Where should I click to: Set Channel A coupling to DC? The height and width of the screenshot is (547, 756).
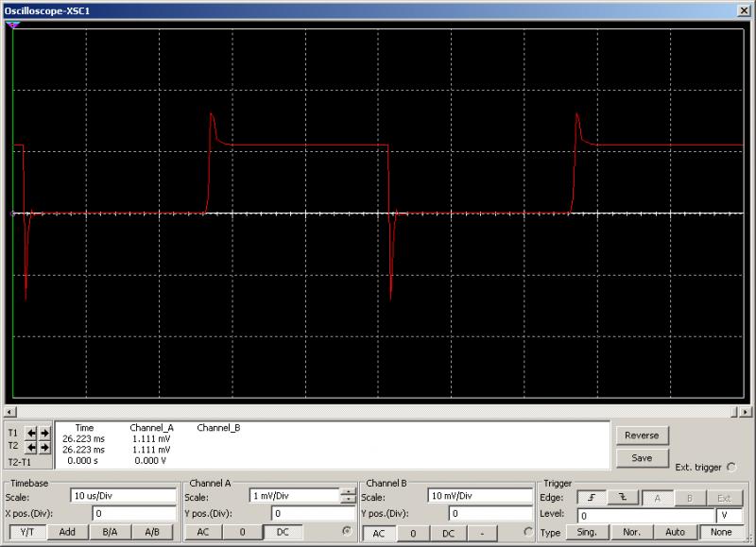pyautogui.click(x=283, y=532)
